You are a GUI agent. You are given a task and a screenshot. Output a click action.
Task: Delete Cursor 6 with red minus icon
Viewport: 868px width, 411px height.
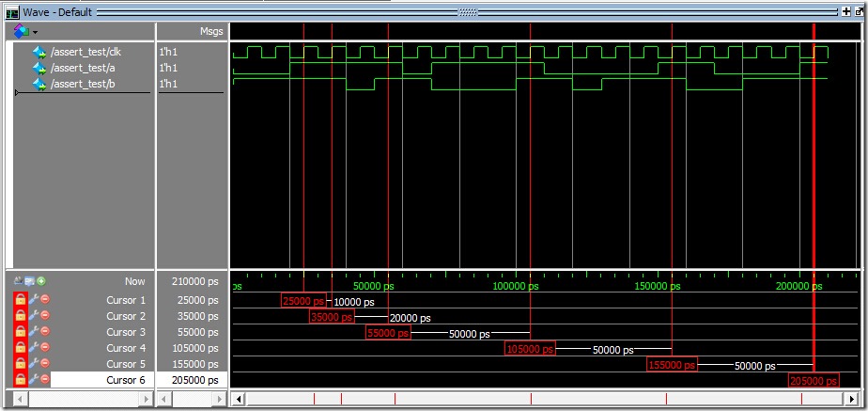[x=45, y=379]
